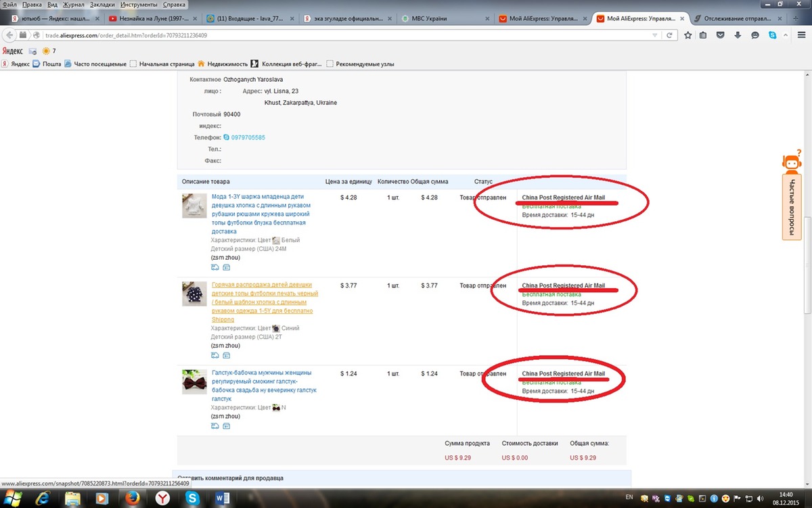Click the second small icon under white blouse item

click(227, 267)
